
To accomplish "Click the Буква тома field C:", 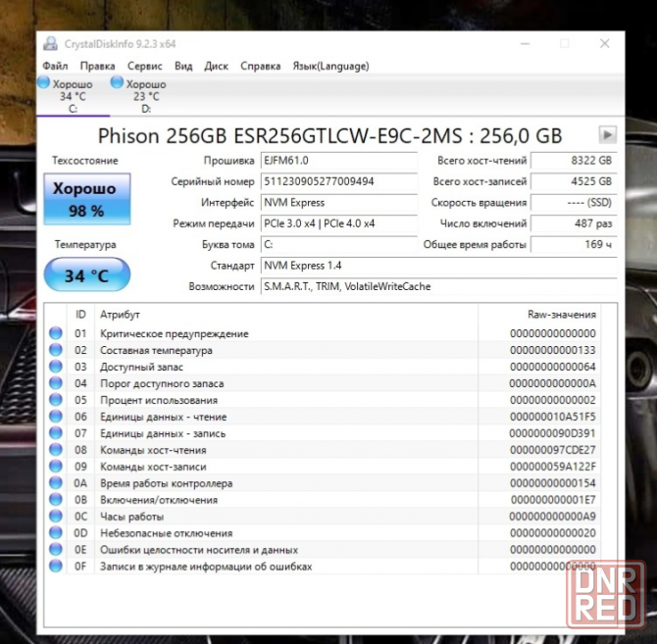I will pos(338,244).
